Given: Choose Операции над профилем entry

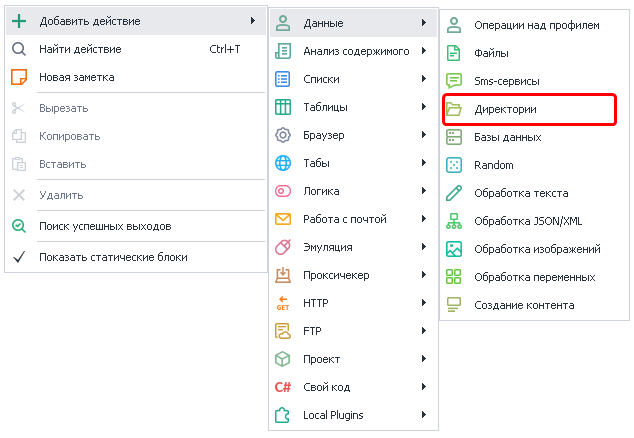Looking at the screenshot, I should pos(536,25).
